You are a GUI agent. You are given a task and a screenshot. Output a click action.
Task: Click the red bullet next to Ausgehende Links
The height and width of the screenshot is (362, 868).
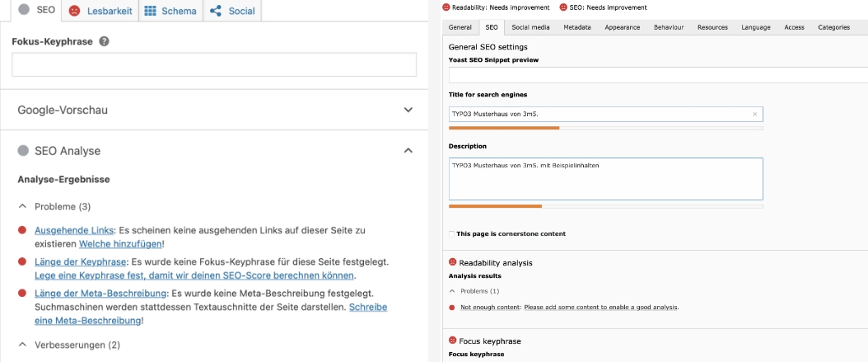[22, 230]
